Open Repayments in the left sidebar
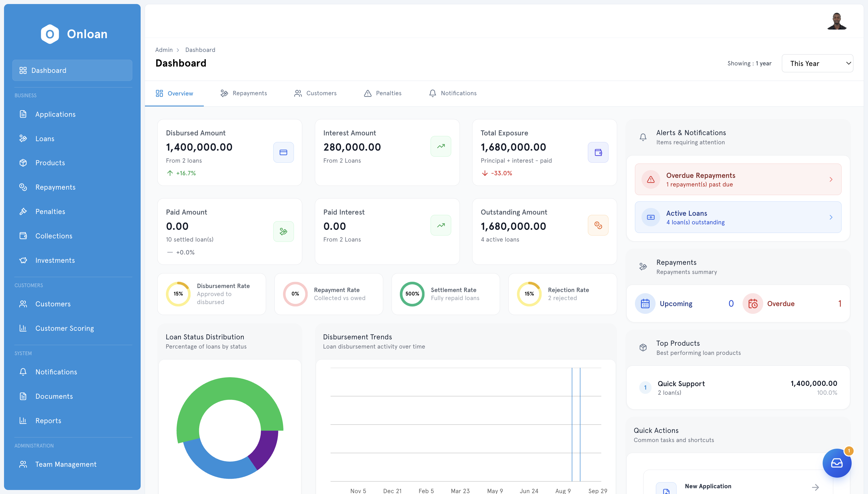The height and width of the screenshot is (494, 868). tap(72, 187)
